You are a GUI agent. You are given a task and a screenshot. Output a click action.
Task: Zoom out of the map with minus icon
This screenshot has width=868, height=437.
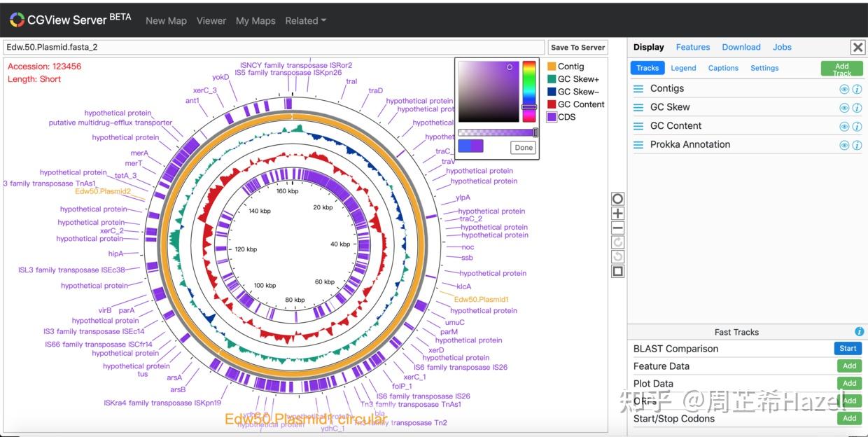(617, 228)
